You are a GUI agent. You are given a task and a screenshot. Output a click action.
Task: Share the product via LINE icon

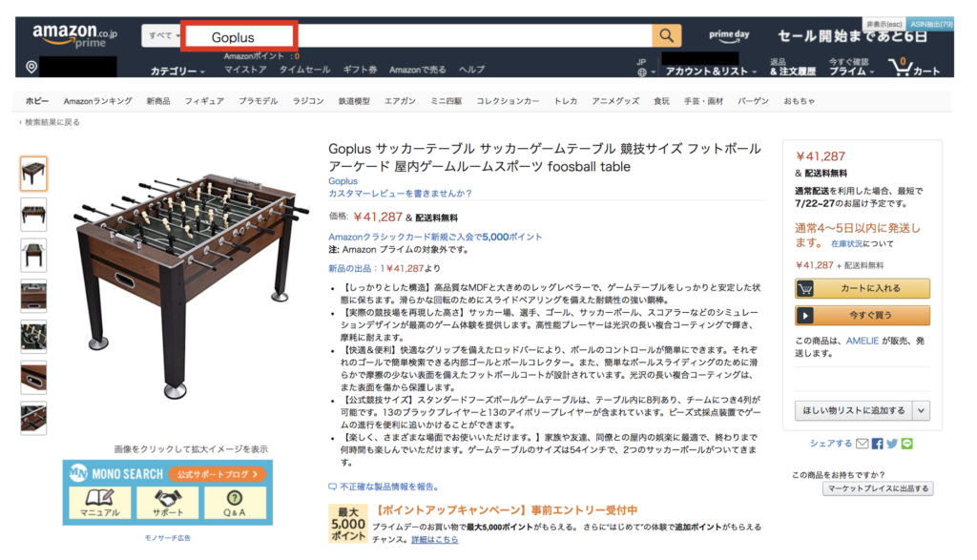[907, 444]
